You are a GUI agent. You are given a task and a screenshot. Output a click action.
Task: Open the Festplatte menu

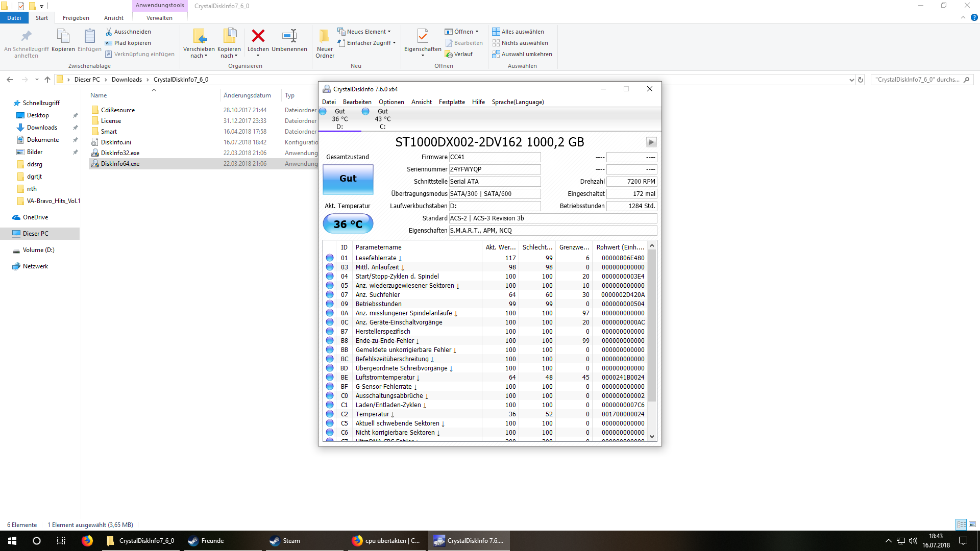pos(452,102)
